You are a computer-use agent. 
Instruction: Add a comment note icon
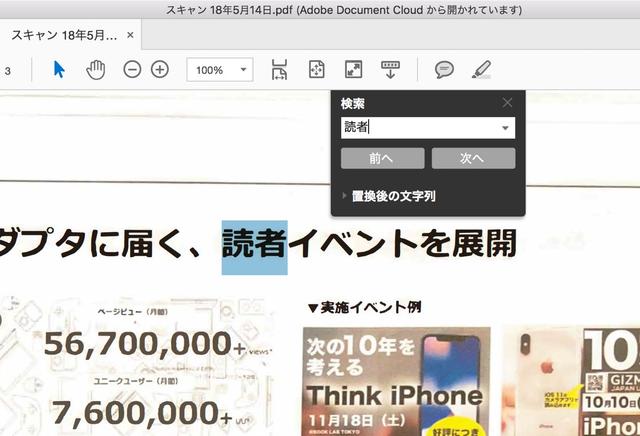pyautogui.click(x=444, y=70)
